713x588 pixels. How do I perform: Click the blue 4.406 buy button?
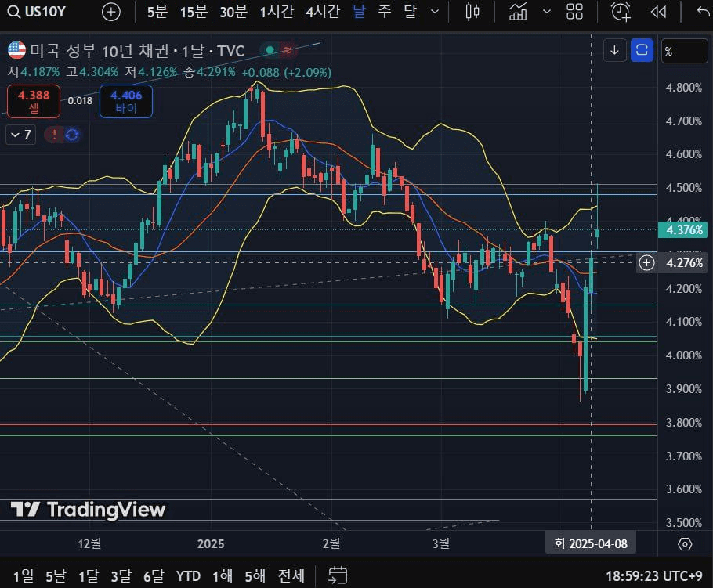(126, 101)
